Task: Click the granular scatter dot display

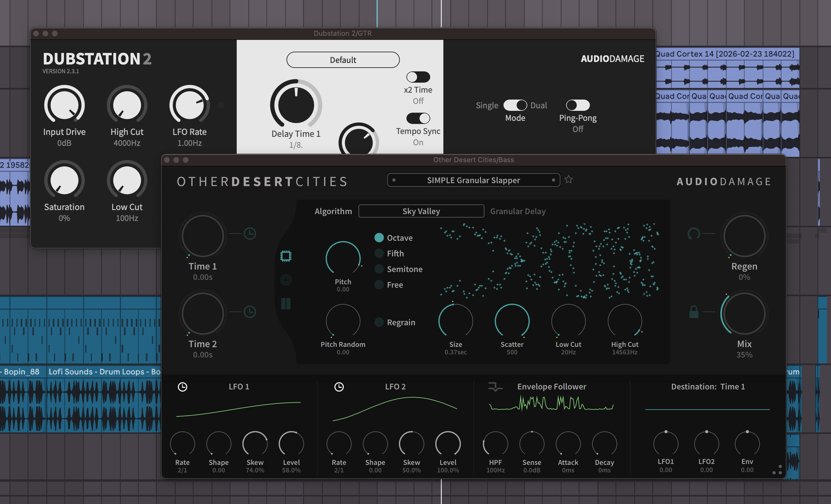Action: click(550, 261)
